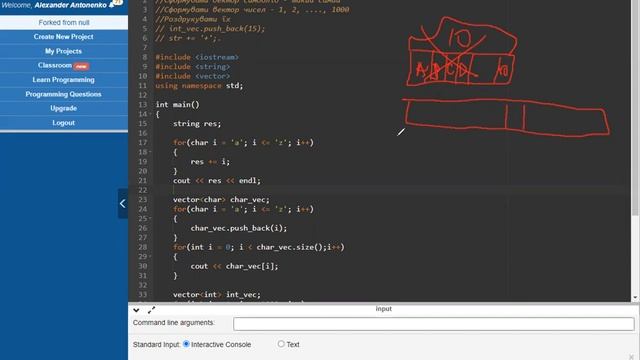Click the 'string res;' code line

[197, 124]
